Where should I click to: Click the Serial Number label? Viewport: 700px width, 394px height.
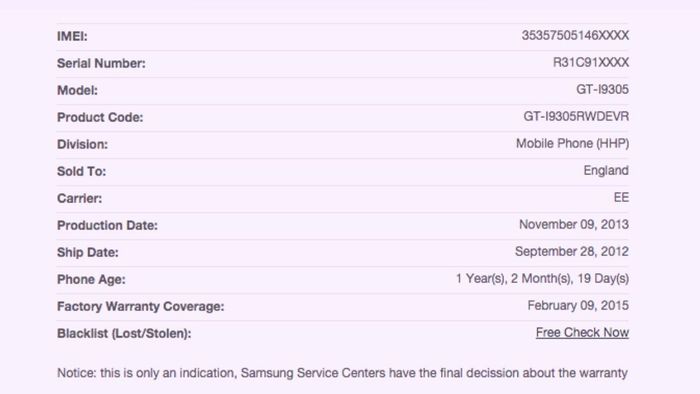tap(101, 63)
